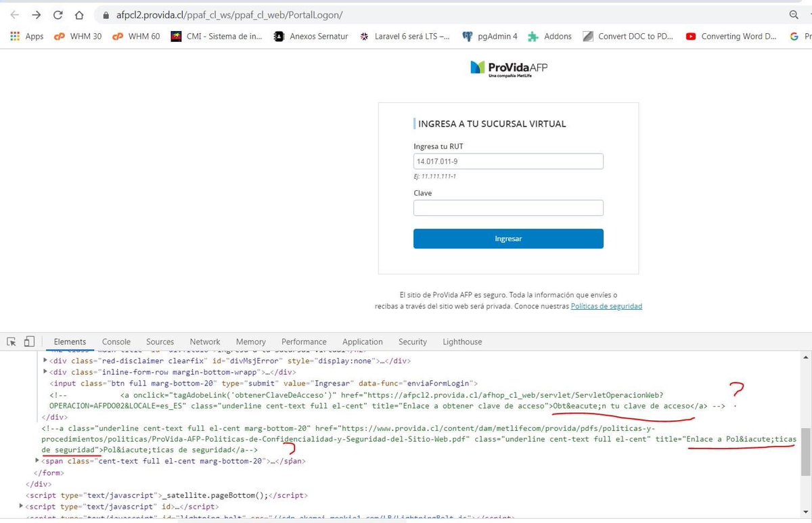812x523 pixels.
Task: Open Security tab in DevTools
Action: [x=413, y=342]
